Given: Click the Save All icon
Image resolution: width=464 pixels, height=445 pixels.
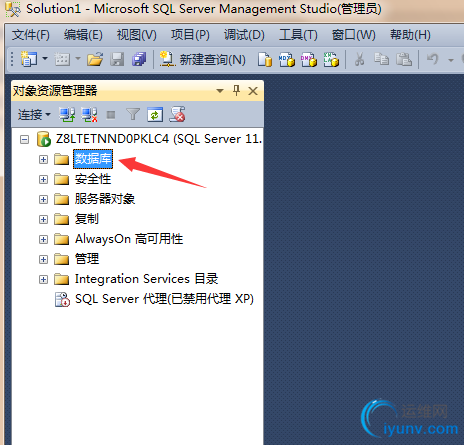Looking at the screenshot, I should 139,60.
